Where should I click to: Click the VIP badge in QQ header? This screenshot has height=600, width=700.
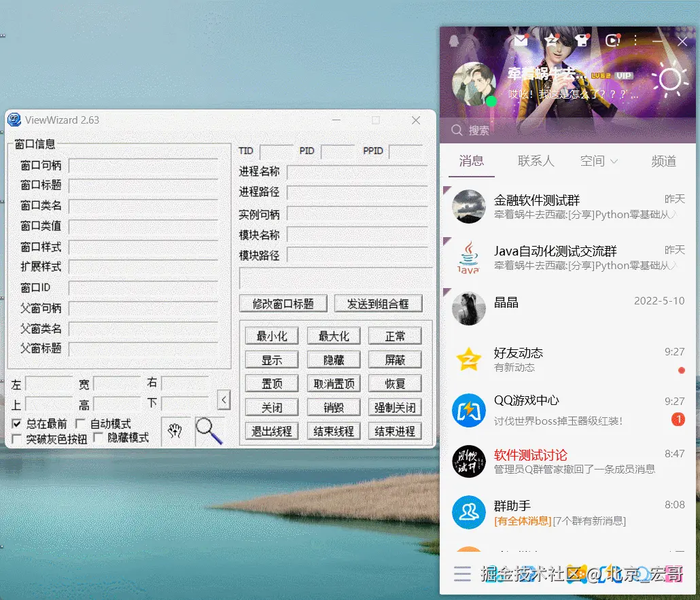(624, 75)
